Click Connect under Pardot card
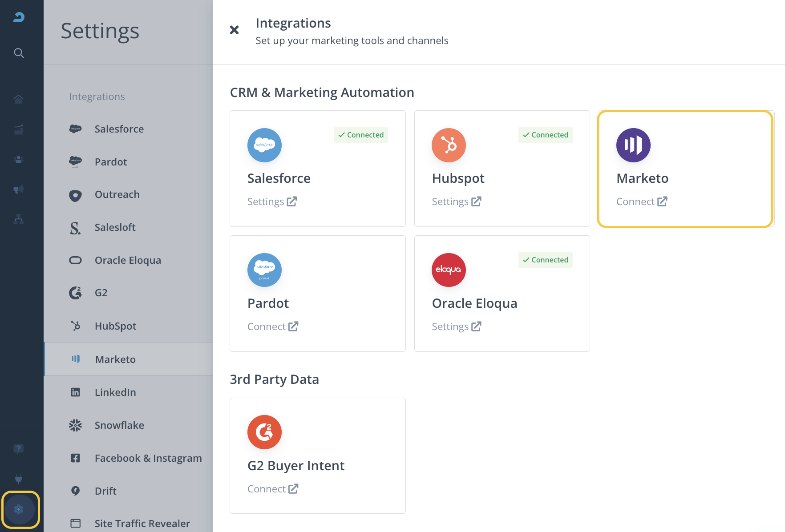The image size is (785, 532). coord(272,327)
